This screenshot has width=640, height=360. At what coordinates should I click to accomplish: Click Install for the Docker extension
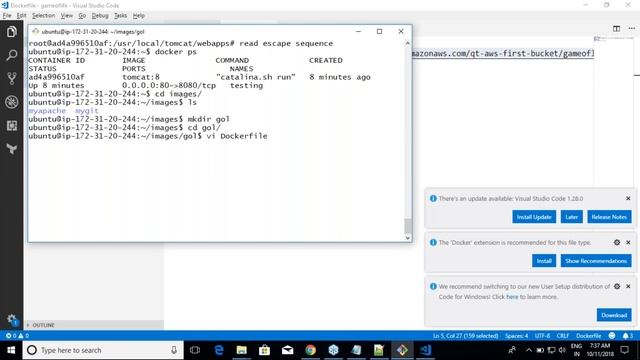(x=544, y=260)
